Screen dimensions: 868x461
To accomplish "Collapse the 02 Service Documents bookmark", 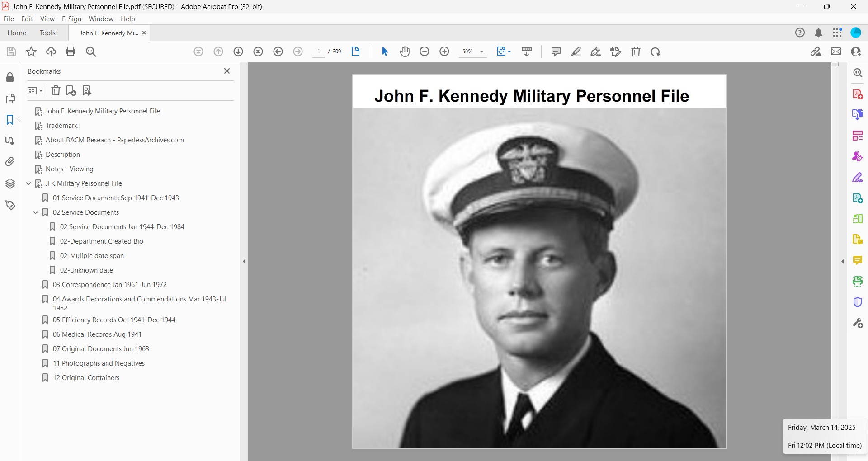I will 36,212.
